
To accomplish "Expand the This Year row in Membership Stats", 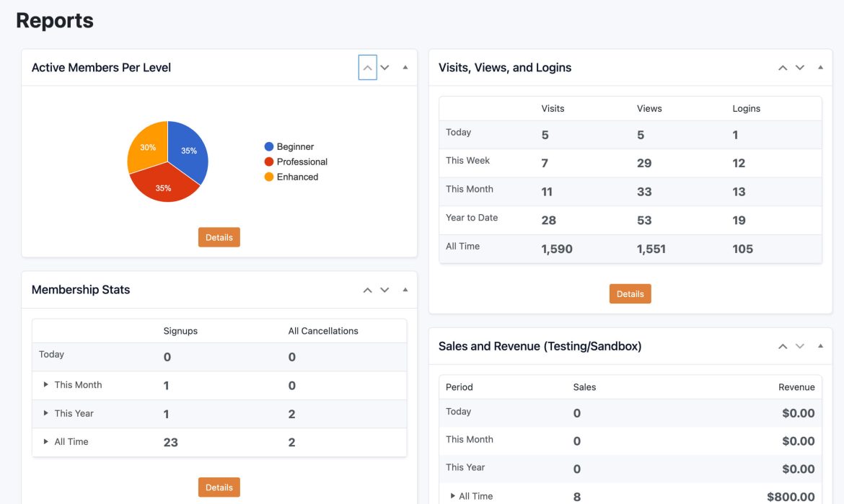I will tap(45, 413).
